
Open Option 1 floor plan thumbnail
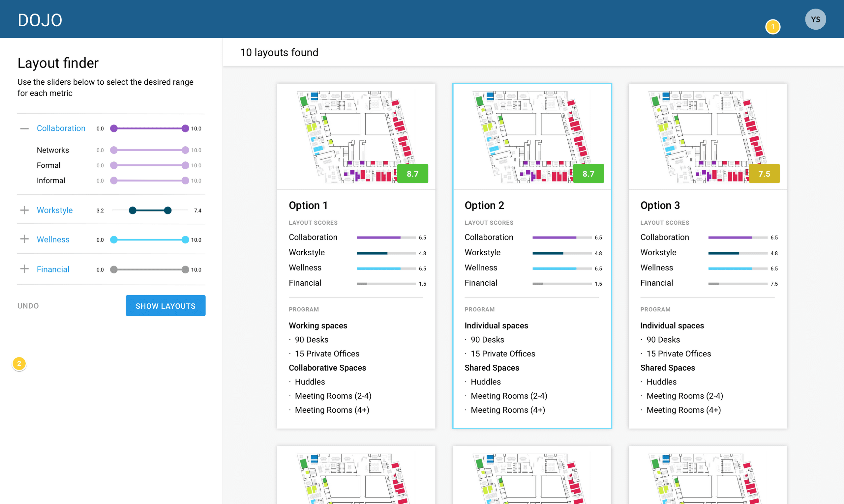(x=356, y=136)
